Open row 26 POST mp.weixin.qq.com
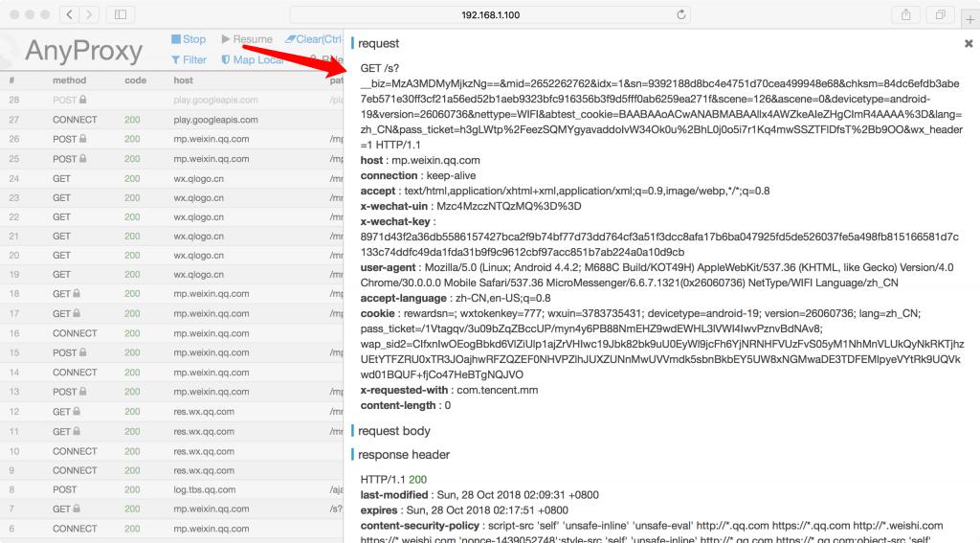The image size is (980, 543). click(x=172, y=139)
